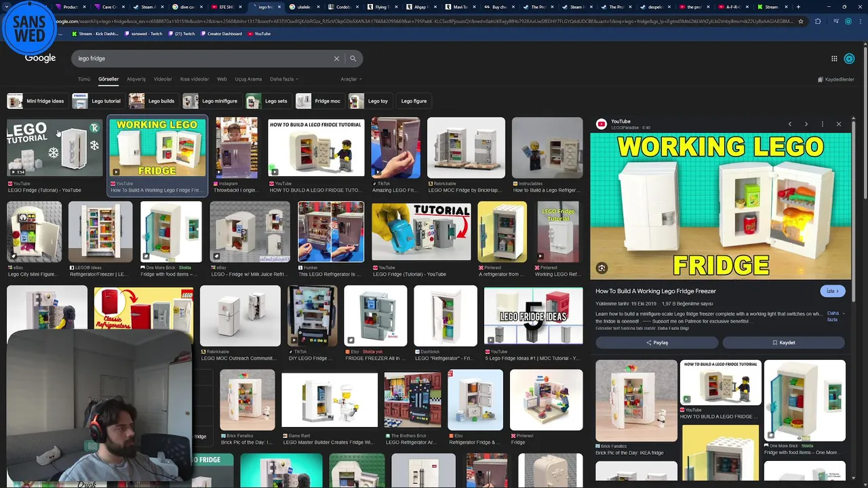Image resolution: width=868 pixels, height=488 pixels.
Task: Open Brick Pic of the Day: IKEA fridge
Action: click(248, 400)
